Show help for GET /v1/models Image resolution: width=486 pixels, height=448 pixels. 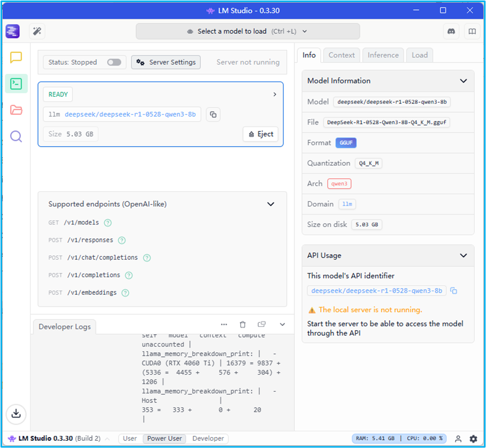point(108,223)
